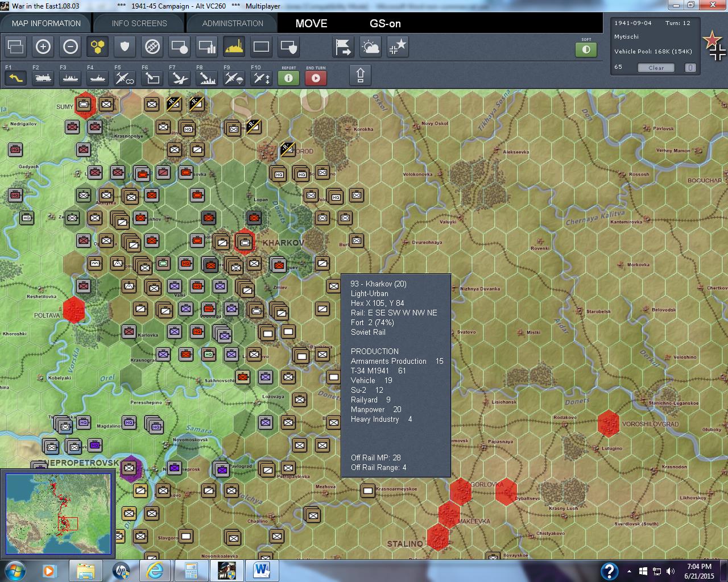Toggle the green Soft switch

pos(586,49)
